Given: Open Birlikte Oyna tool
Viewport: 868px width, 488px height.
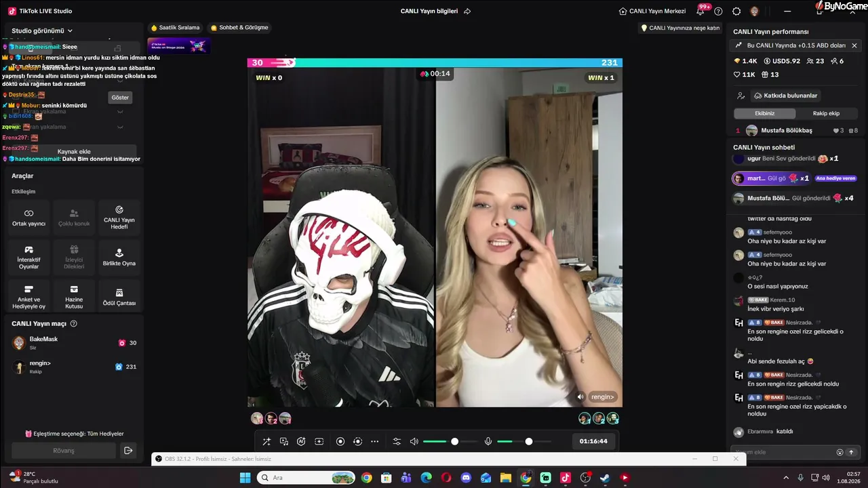Looking at the screenshot, I should point(119,258).
